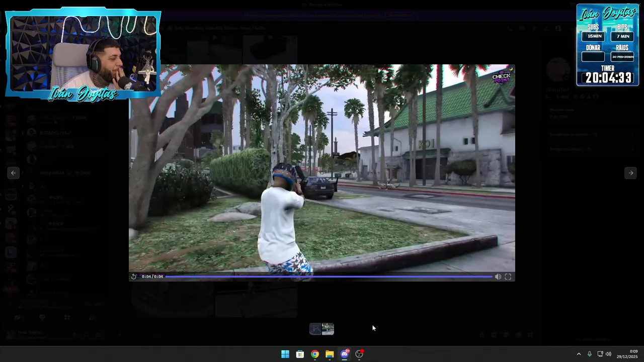Viewport: 644px width, 362px height.
Task: Switch to Discord in the taskbar
Action: click(x=345, y=354)
